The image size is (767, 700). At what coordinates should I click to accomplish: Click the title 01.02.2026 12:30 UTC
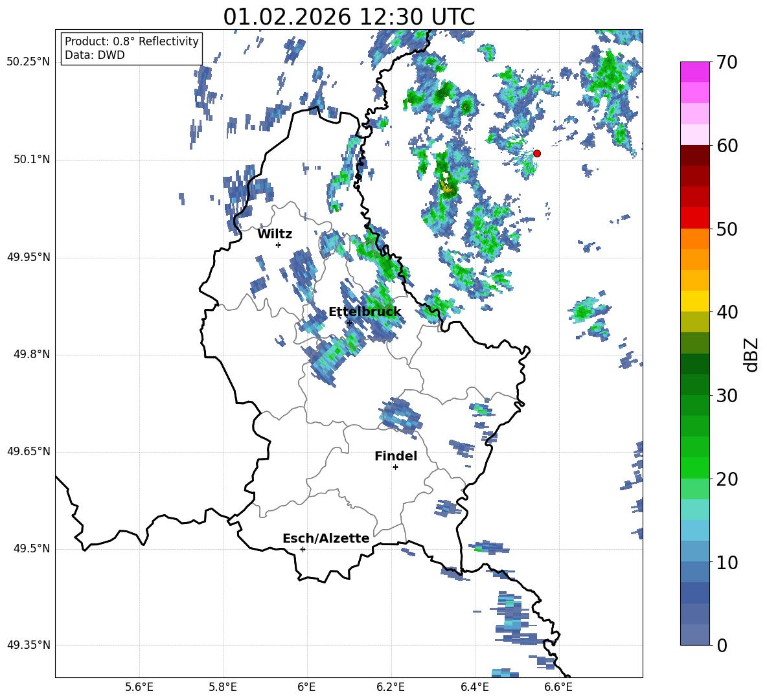tap(349, 17)
